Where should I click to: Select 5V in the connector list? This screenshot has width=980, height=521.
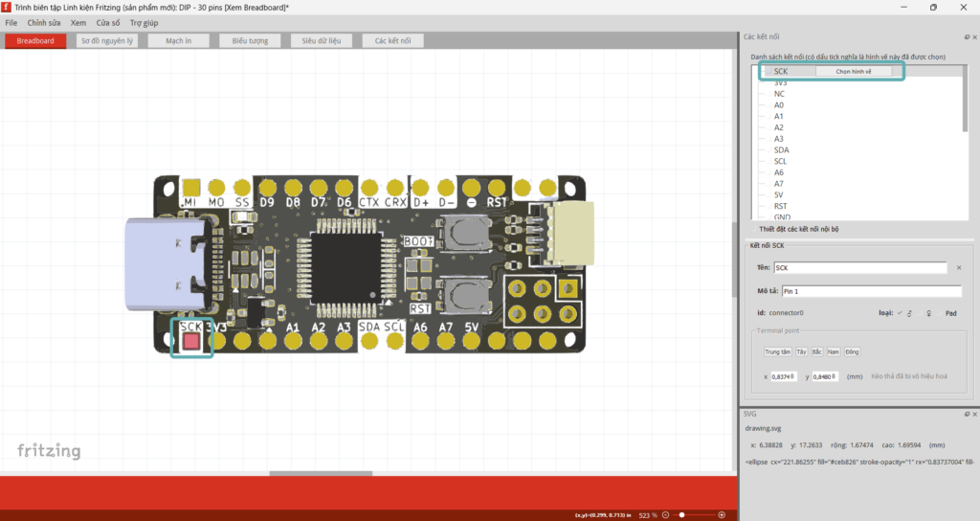[x=779, y=195]
